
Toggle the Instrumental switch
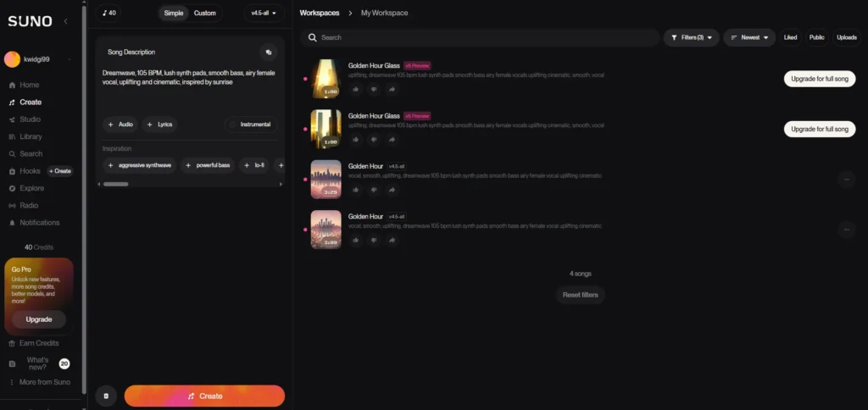pyautogui.click(x=251, y=125)
